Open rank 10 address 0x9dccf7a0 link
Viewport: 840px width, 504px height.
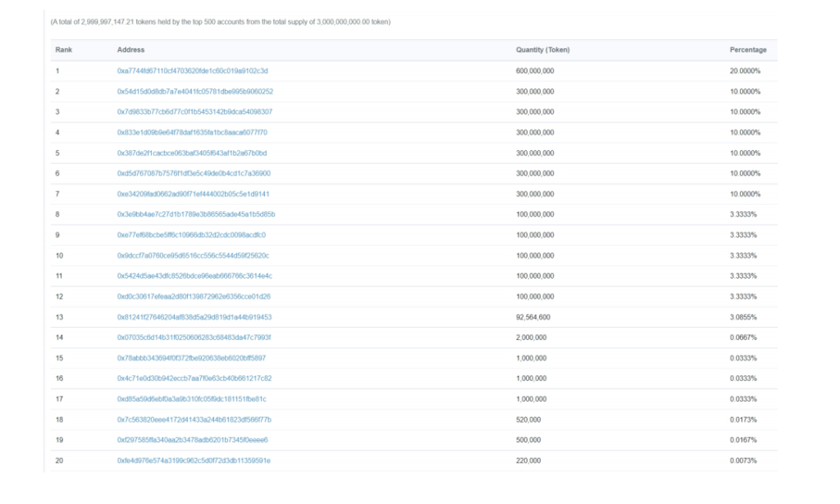tap(193, 256)
